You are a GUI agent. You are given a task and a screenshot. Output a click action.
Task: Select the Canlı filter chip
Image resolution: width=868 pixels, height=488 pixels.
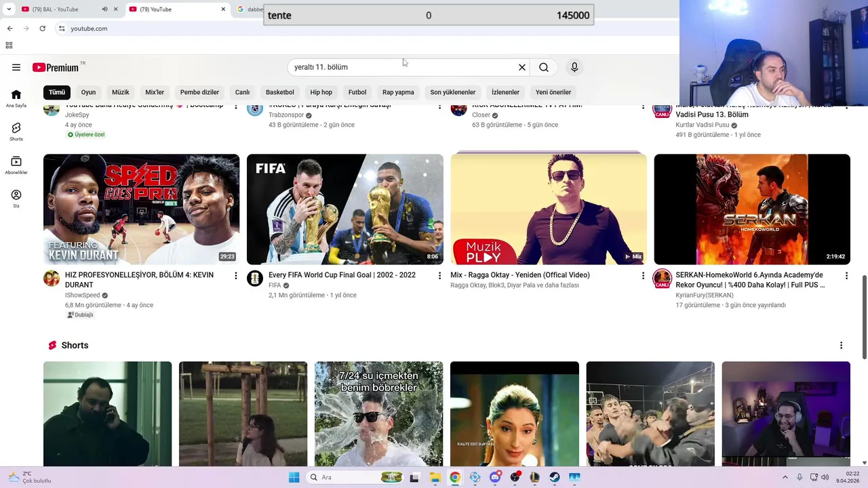[242, 92]
